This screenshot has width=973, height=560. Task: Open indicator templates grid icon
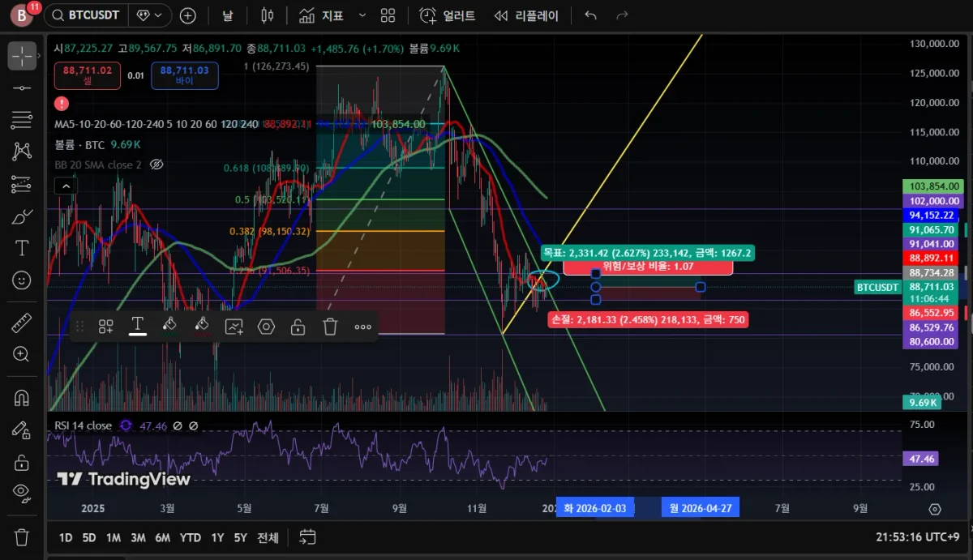click(388, 15)
